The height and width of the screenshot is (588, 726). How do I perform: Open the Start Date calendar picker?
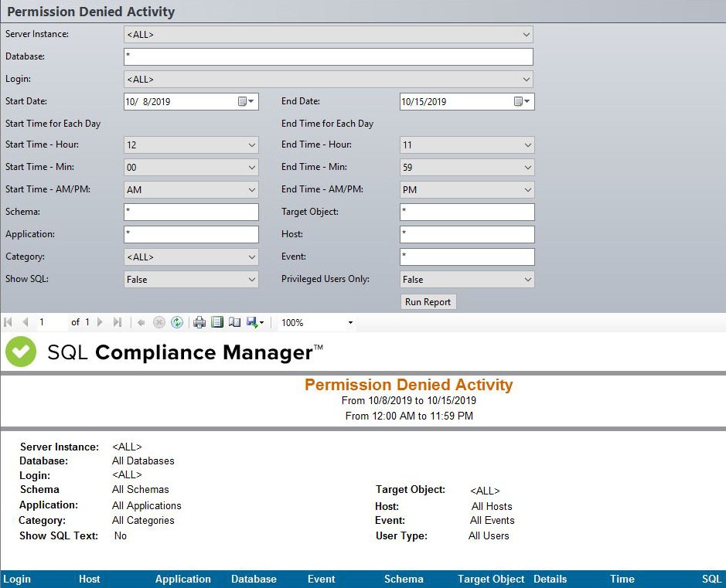coord(245,101)
